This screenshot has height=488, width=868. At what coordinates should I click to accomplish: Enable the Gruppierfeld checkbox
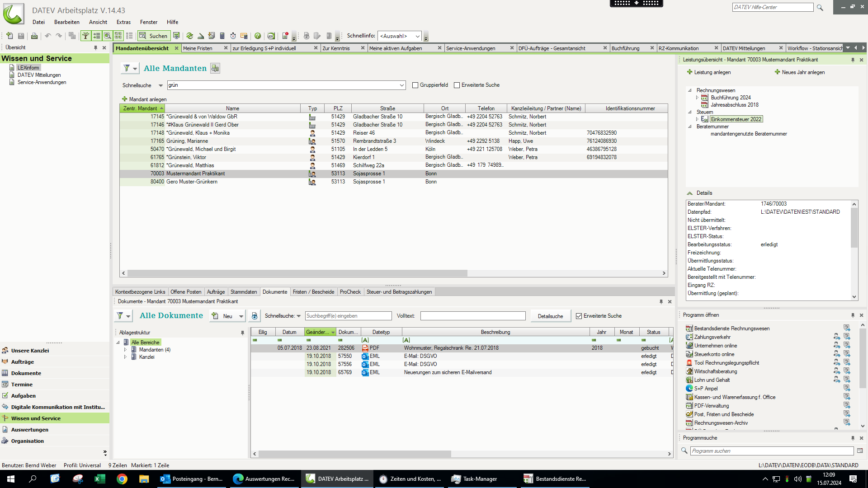point(415,85)
